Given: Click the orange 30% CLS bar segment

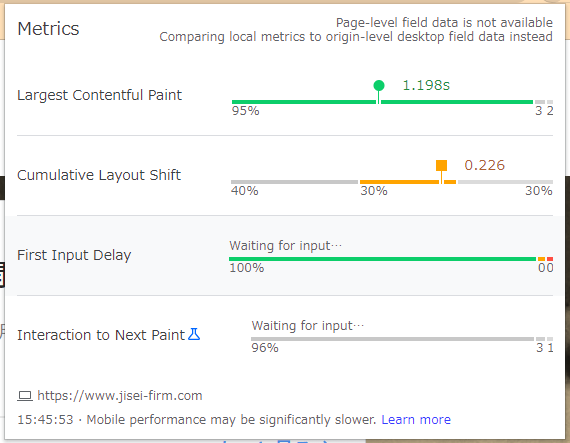Looking at the screenshot, I should tap(408, 182).
